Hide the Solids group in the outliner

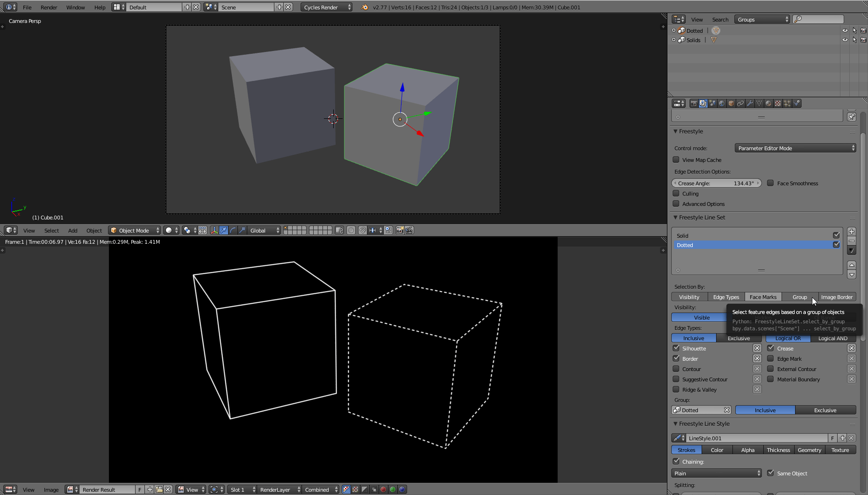(x=845, y=40)
